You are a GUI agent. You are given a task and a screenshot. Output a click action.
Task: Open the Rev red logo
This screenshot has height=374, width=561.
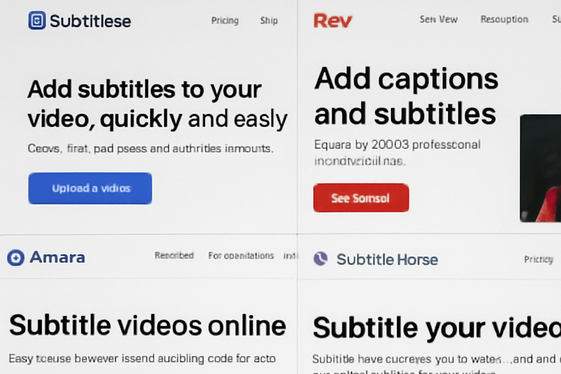(333, 20)
